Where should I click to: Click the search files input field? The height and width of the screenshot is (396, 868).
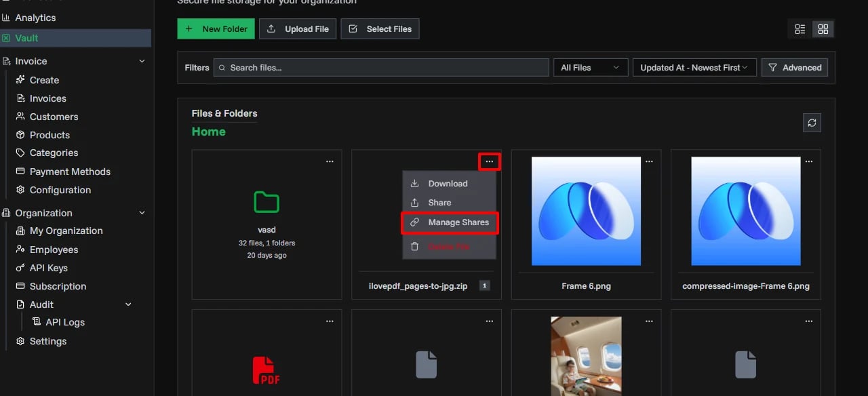point(381,67)
